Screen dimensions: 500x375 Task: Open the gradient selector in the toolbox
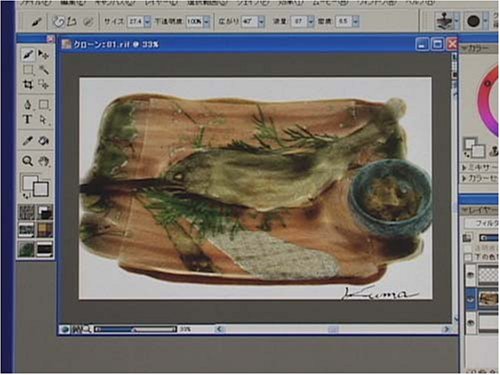[45, 212]
